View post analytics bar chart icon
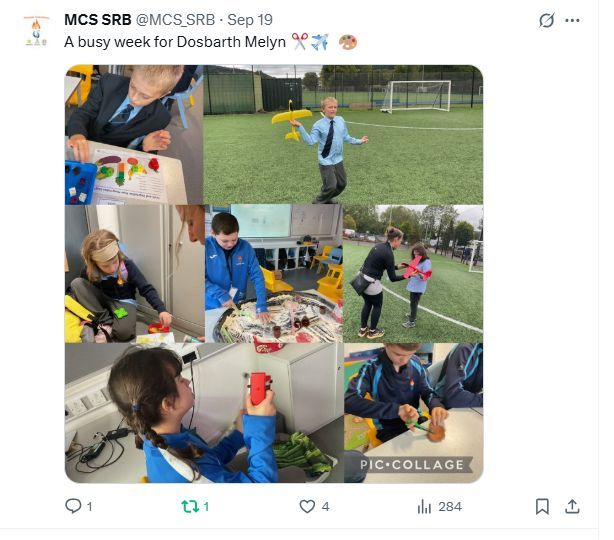Image resolution: width=614 pixels, height=540 pixels. 423,506
